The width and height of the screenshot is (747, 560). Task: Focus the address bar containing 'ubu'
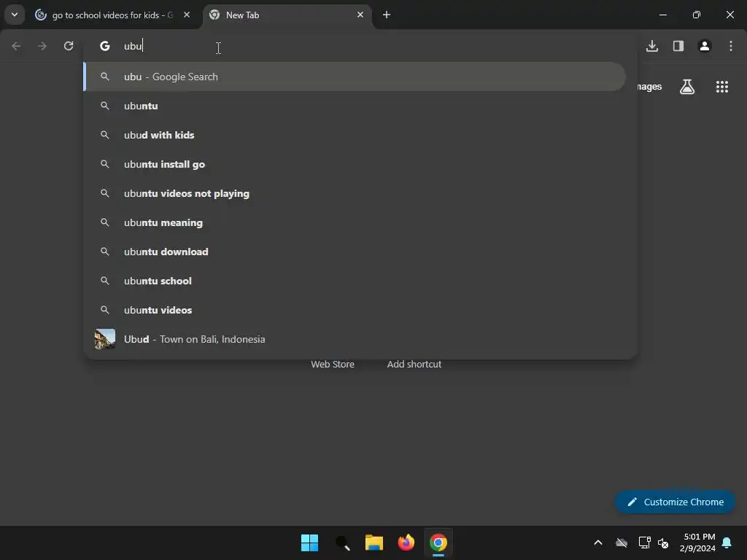tap(360, 46)
